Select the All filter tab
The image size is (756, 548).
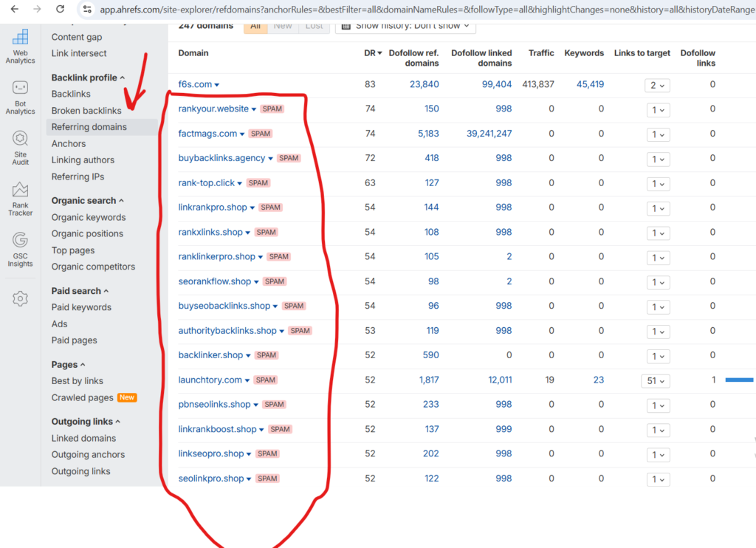pos(255,27)
